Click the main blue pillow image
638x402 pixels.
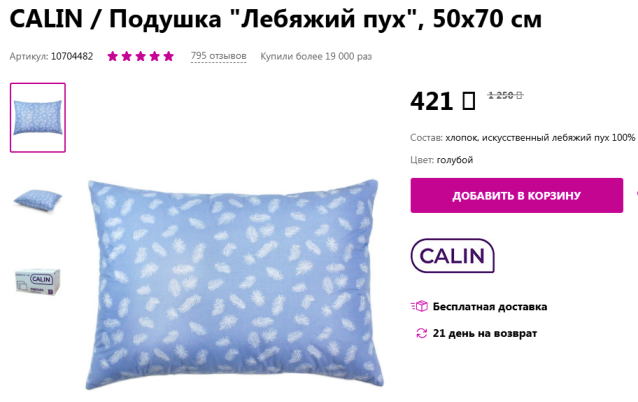coord(234,284)
